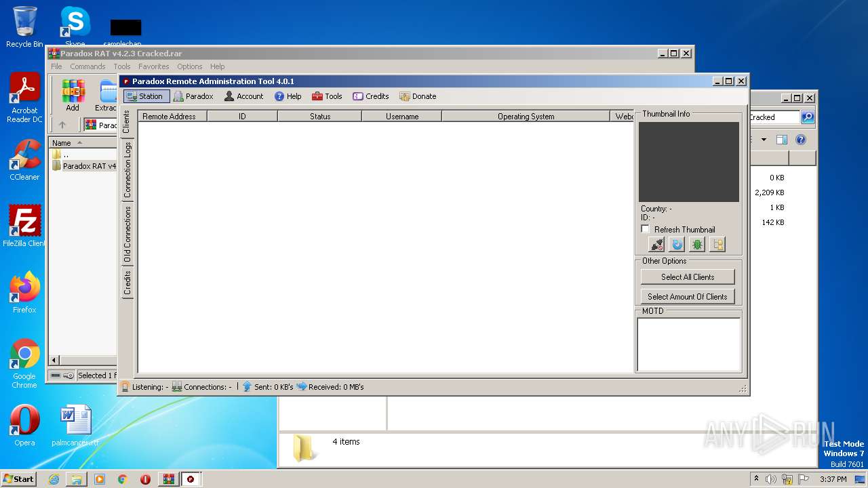
Task: Click Explorer blue help icon
Action: [x=801, y=140]
